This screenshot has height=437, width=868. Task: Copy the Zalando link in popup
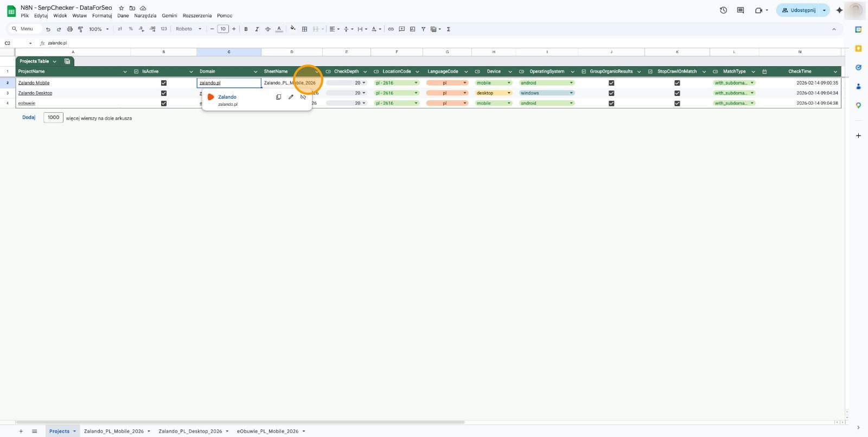click(278, 97)
